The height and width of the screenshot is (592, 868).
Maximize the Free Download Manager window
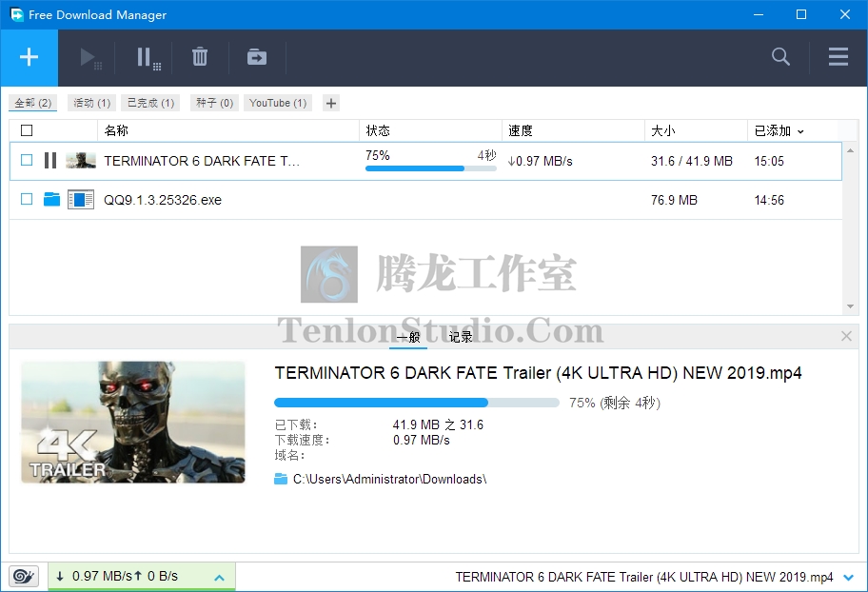point(801,14)
